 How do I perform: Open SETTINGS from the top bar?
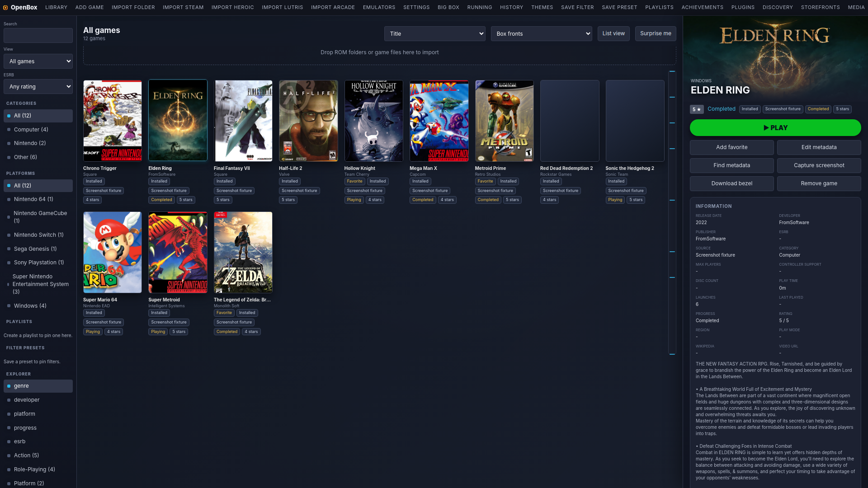[416, 8]
